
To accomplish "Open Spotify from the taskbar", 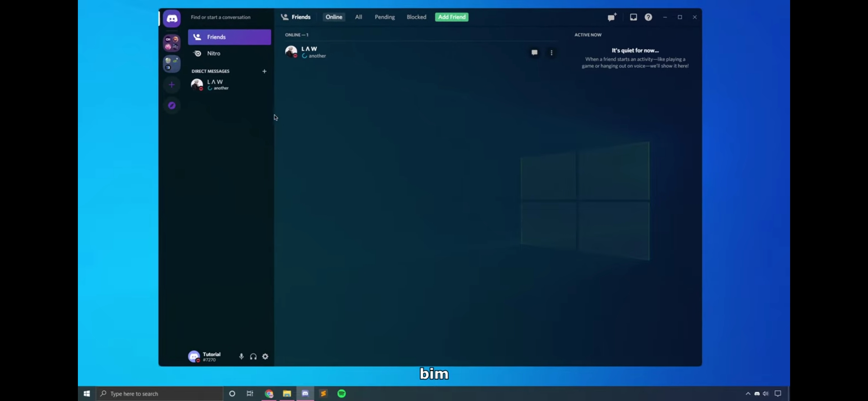I will pos(341,393).
